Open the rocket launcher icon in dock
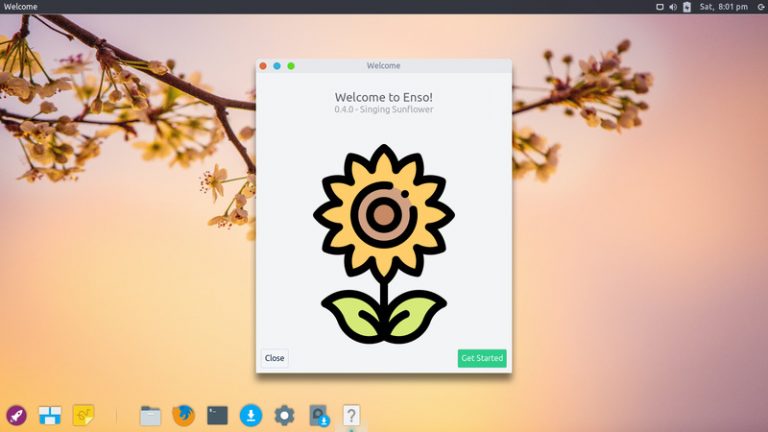The width and height of the screenshot is (768, 432). (x=16, y=415)
